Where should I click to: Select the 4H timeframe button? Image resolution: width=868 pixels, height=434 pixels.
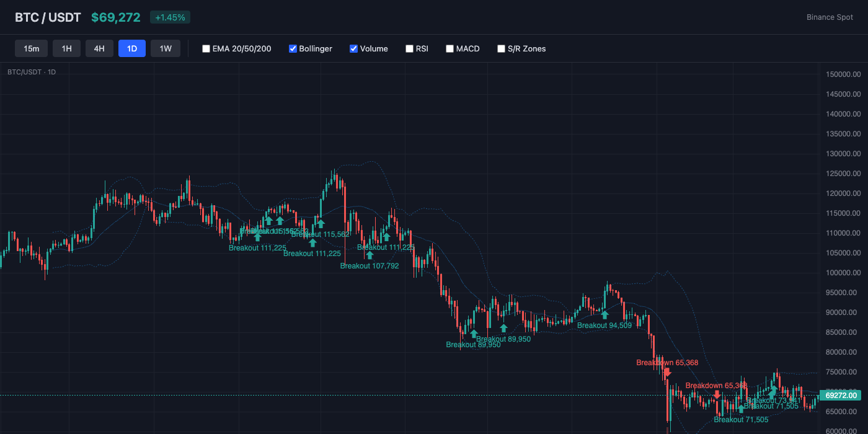click(x=99, y=48)
